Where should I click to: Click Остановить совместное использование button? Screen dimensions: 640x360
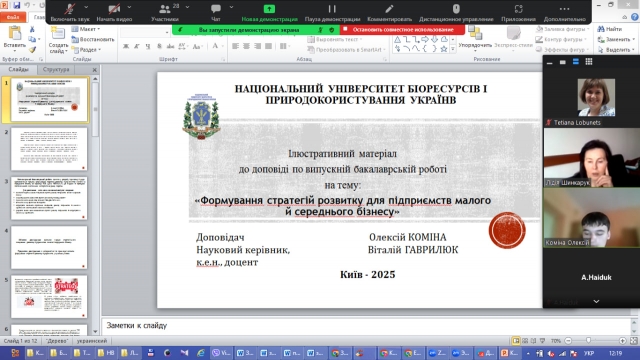402,29
